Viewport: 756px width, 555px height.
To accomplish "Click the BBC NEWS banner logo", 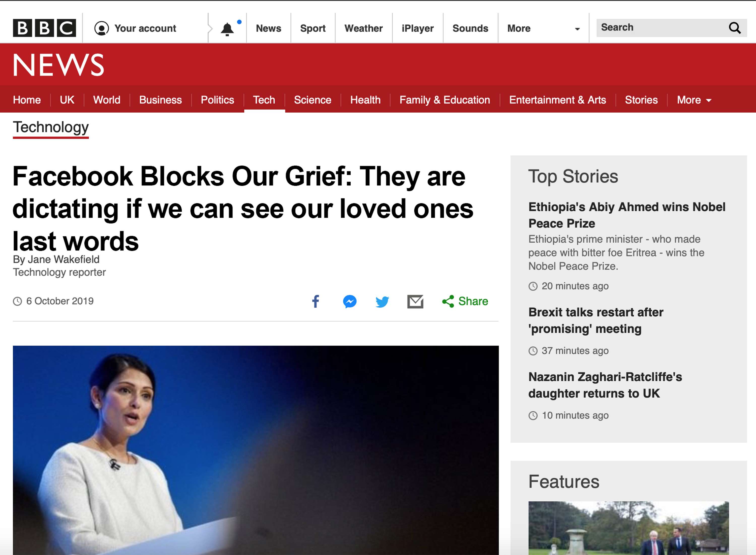I will (x=58, y=64).
